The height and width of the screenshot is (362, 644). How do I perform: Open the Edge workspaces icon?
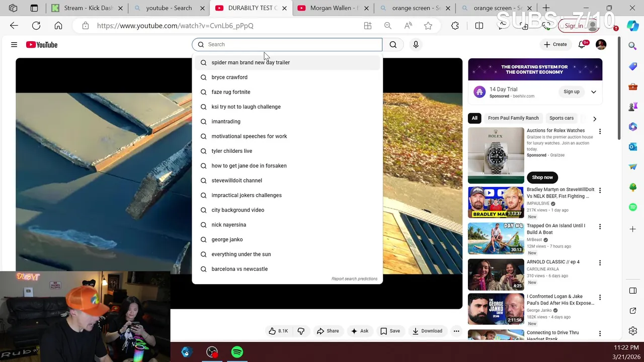click(x=13, y=8)
